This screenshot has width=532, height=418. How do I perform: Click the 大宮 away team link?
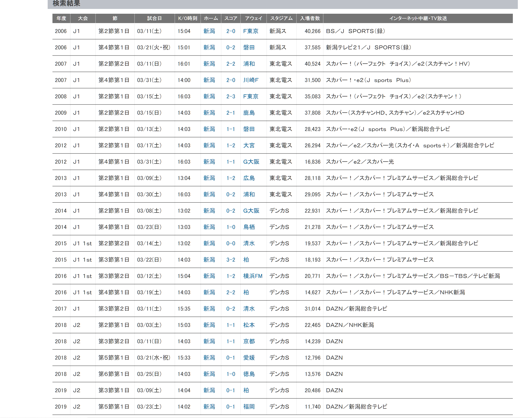[249, 145]
